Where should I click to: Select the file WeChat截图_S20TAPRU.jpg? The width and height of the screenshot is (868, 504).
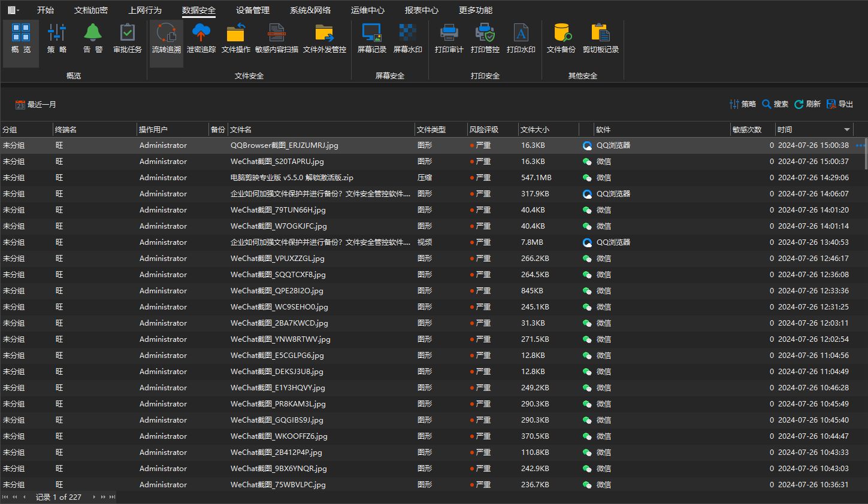pyautogui.click(x=277, y=162)
